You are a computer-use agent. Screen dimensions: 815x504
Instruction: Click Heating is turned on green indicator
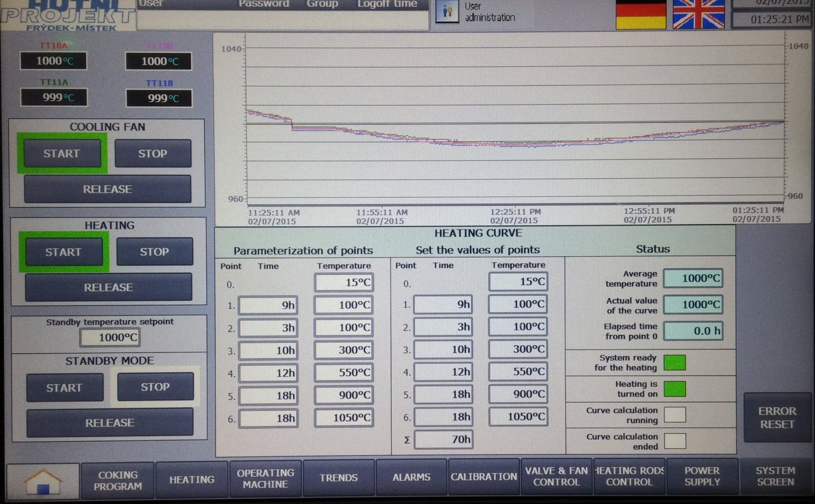tap(675, 389)
